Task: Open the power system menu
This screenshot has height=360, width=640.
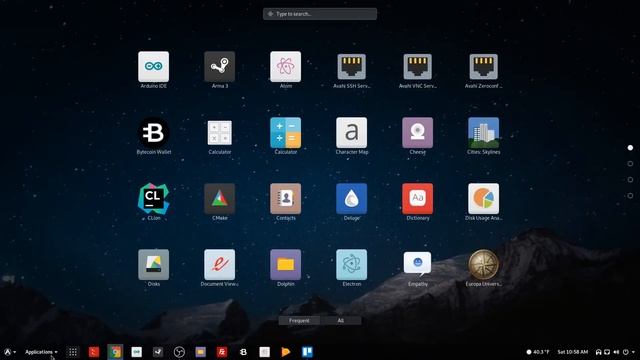Action: (628, 352)
